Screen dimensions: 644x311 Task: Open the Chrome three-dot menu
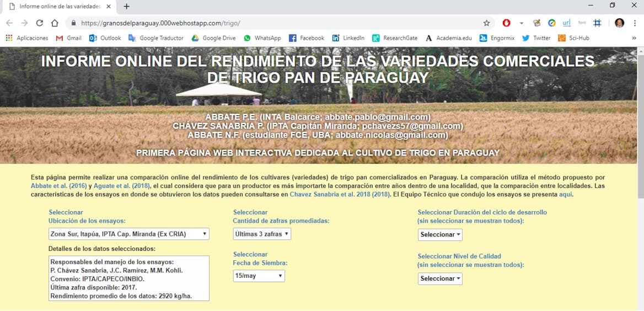coord(635,23)
